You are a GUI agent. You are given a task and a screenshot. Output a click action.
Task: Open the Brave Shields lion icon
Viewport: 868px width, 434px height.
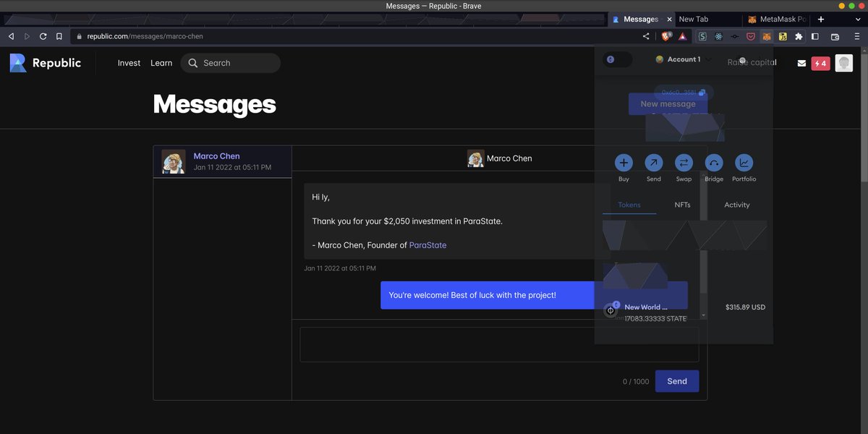point(666,36)
